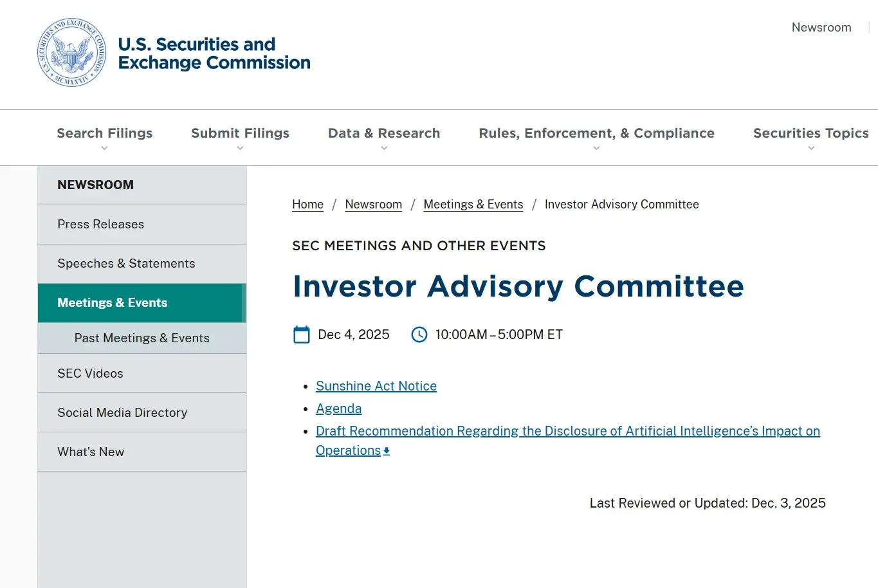Open the Social Media Directory

point(122,413)
